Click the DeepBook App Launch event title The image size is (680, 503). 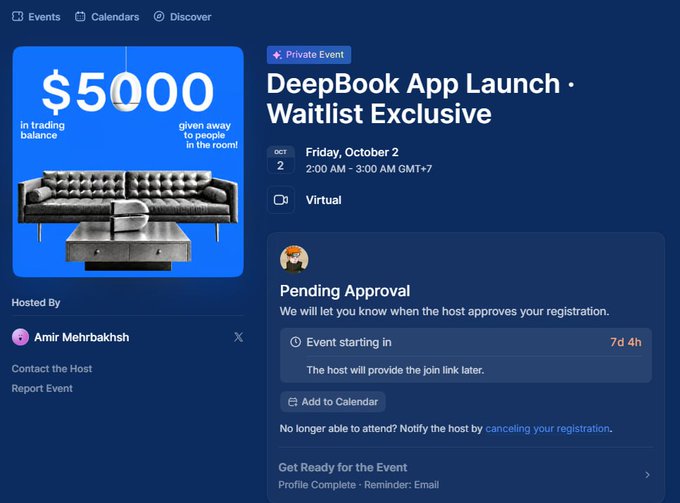(x=420, y=98)
